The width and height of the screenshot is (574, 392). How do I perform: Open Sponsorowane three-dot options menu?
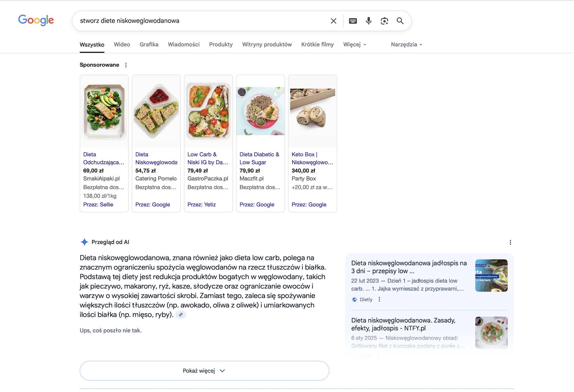click(x=126, y=65)
